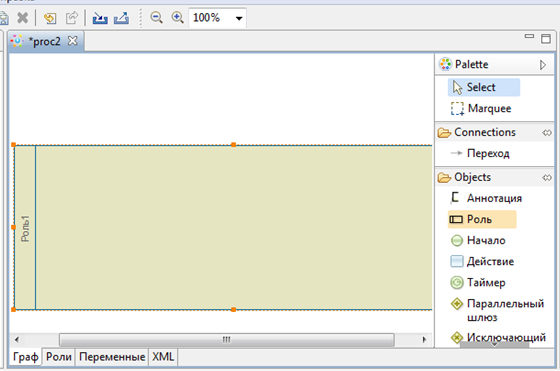Screen dimensions: 560x371
Task: Choose the Параллельный шлюз gateway tool
Action: [x=497, y=310]
